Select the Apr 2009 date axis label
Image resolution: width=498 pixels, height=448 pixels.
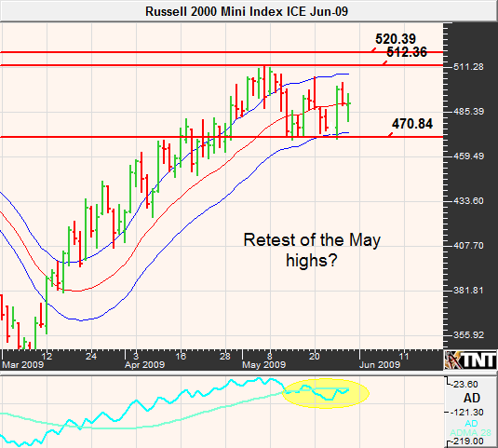[x=145, y=365]
